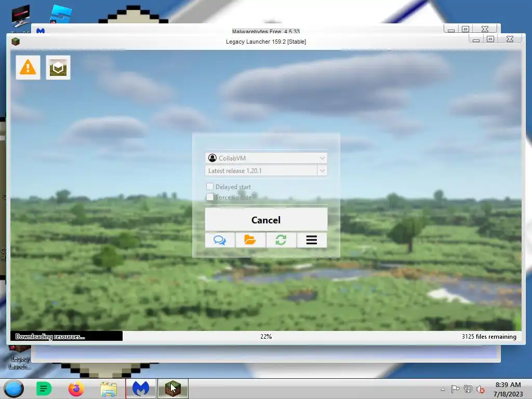Minimize the Legacy Launcher window

point(476,39)
